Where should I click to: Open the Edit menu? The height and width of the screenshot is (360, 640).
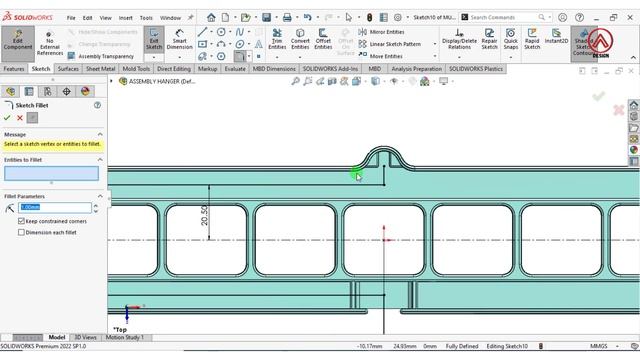(87, 18)
